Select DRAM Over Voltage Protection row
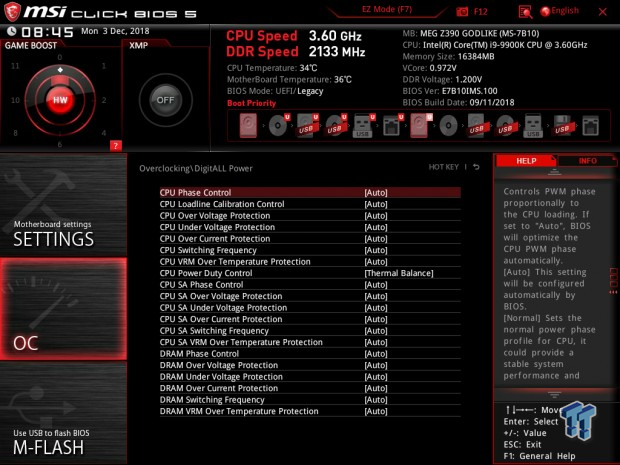Viewport: 620px width, 465px height. pyautogui.click(x=310, y=365)
